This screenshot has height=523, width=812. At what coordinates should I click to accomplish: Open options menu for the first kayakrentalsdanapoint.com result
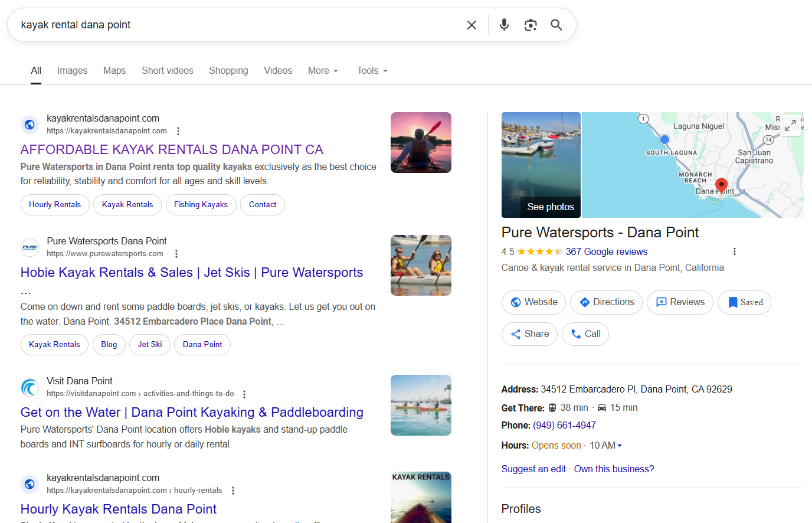(178, 131)
